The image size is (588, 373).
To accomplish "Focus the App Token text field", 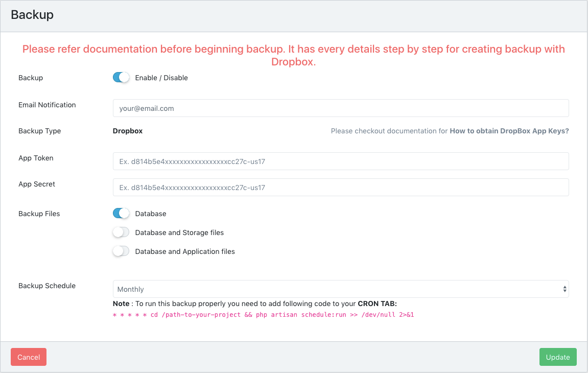I will [x=340, y=161].
